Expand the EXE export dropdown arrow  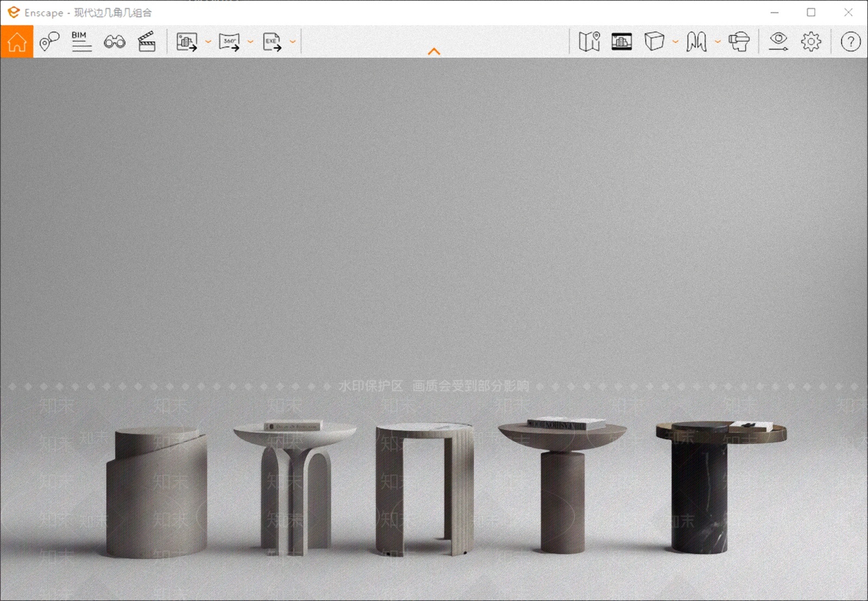[x=293, y=41]
